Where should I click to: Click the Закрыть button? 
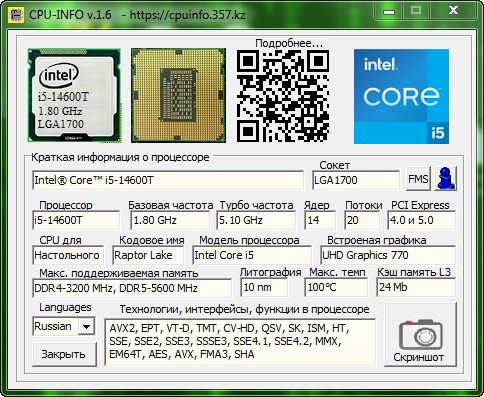[x=64, y=354]
